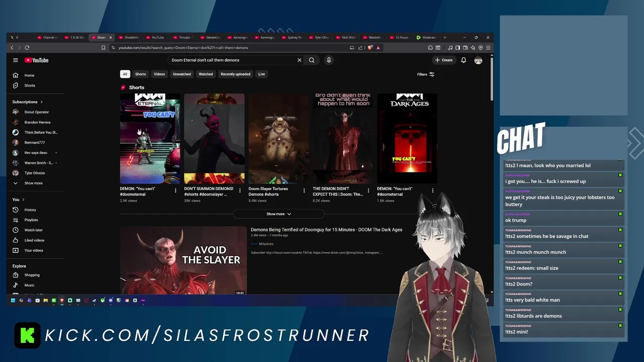Open the MrSp3ctre channel link
This screenshot has height=362, width=644.
point(266,244)
